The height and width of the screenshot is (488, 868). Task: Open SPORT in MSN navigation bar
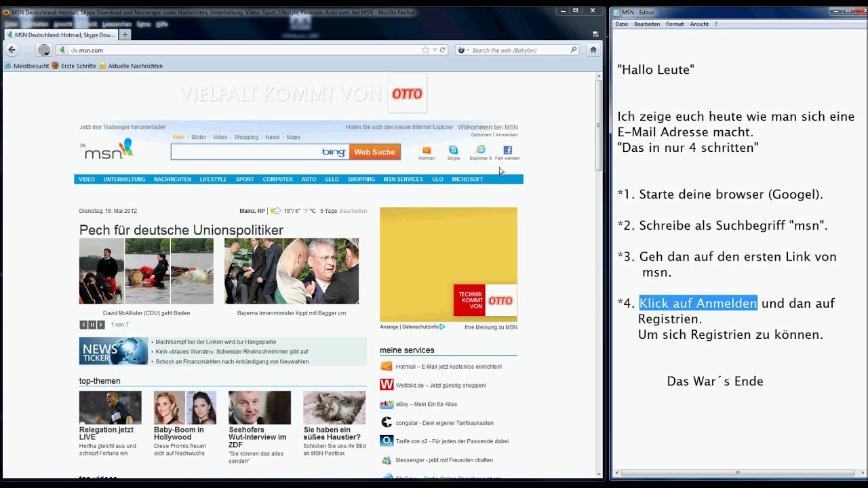[x=245, y=179]
